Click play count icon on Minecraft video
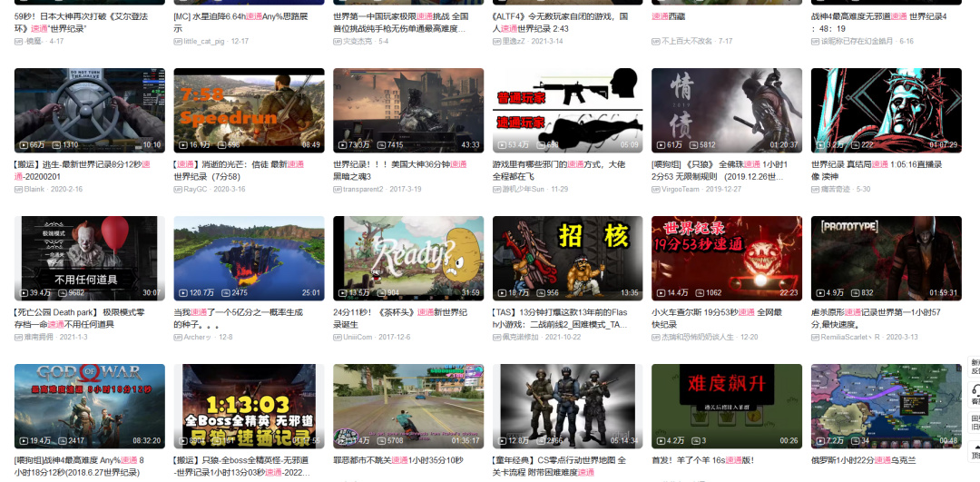Viewport: 980px width, 482px height. 182,292
